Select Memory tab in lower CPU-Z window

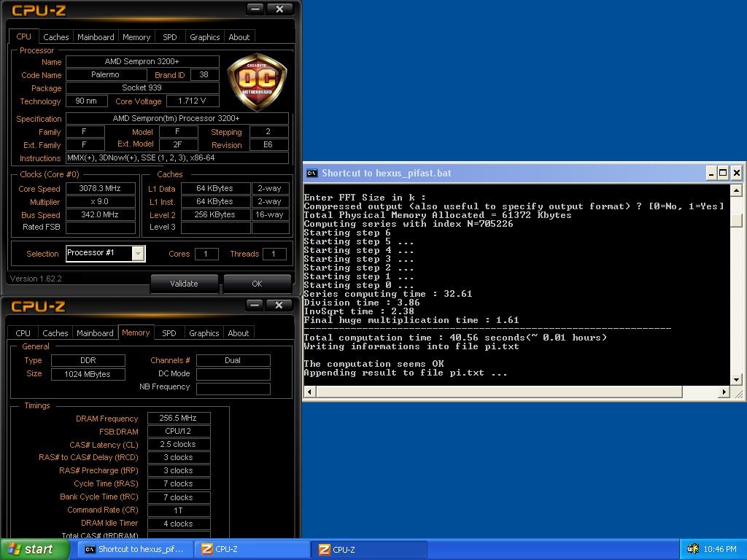pyautogui.click(x=136, y=332)
